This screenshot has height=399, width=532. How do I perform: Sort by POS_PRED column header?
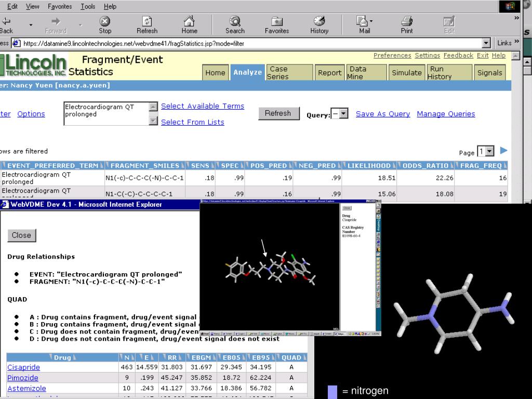point(269,166)
